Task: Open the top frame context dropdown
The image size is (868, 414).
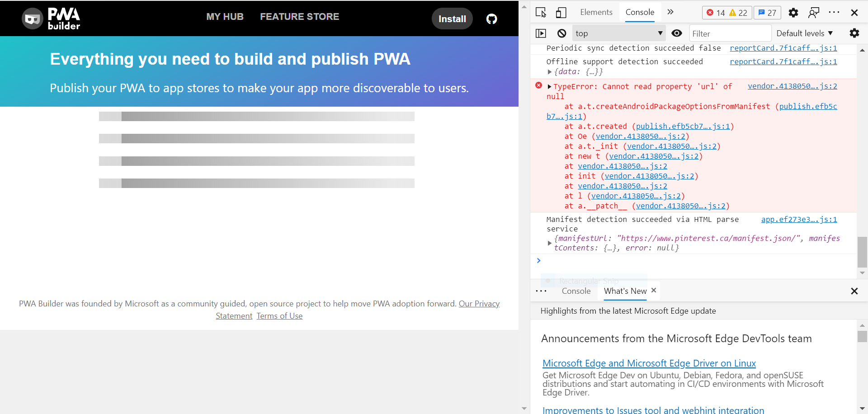Action: point(618,33)
